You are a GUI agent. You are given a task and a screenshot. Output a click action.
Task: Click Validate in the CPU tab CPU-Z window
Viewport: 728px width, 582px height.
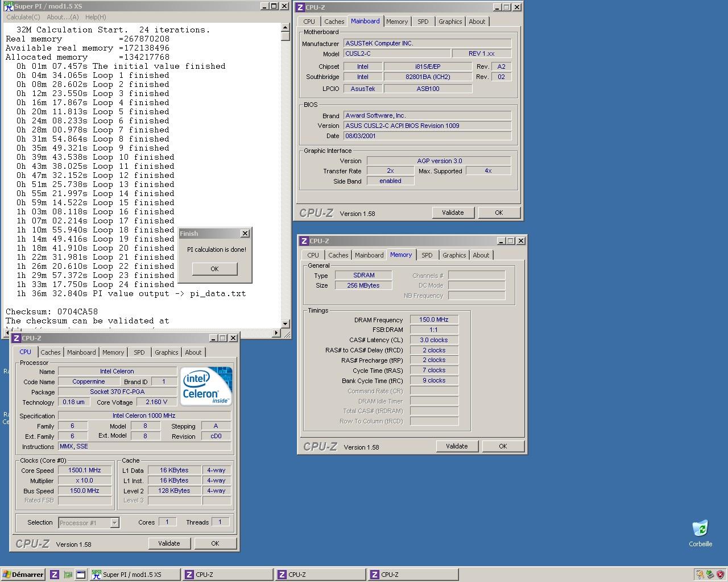click(x=169, y=543)
